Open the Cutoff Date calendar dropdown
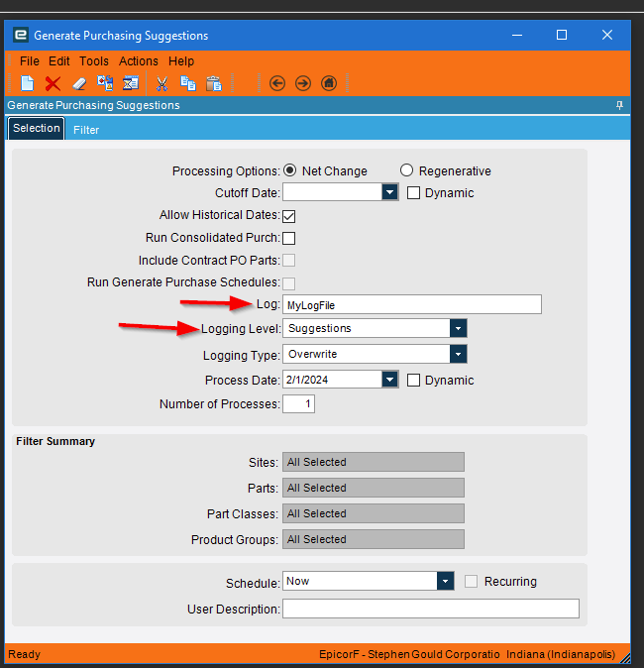The image size is (644, 668). point(389,191)
